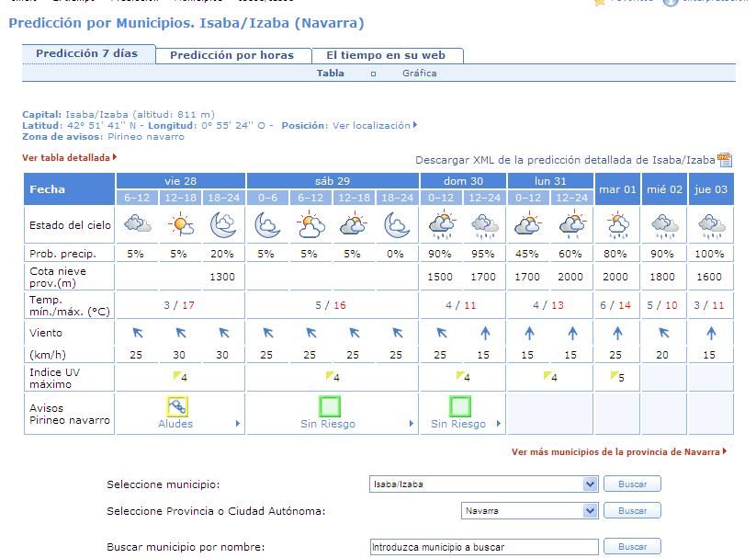Screen dimensions: 756x558
Task: Click the sky icon for vie 28 6-12
Action: (138, 225)
